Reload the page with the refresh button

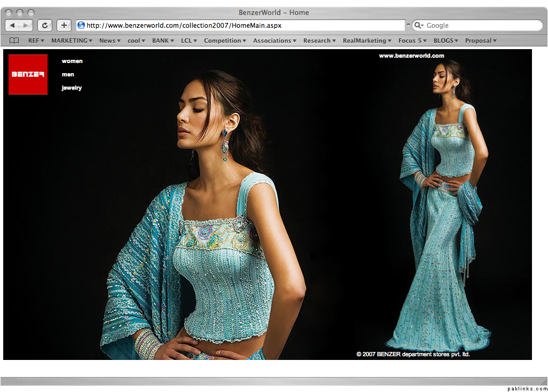point(45,25)
